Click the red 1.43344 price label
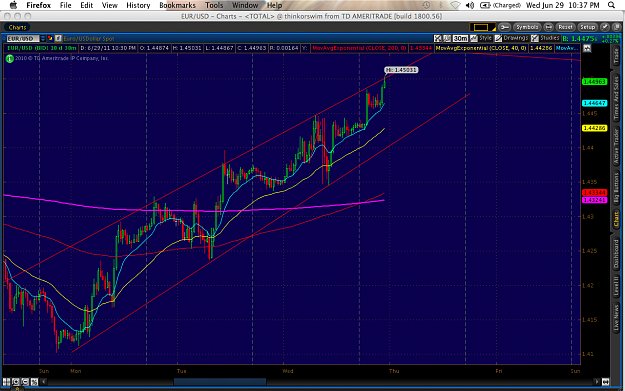The height and width of the screenshot is (391, 625). (594, 193)
